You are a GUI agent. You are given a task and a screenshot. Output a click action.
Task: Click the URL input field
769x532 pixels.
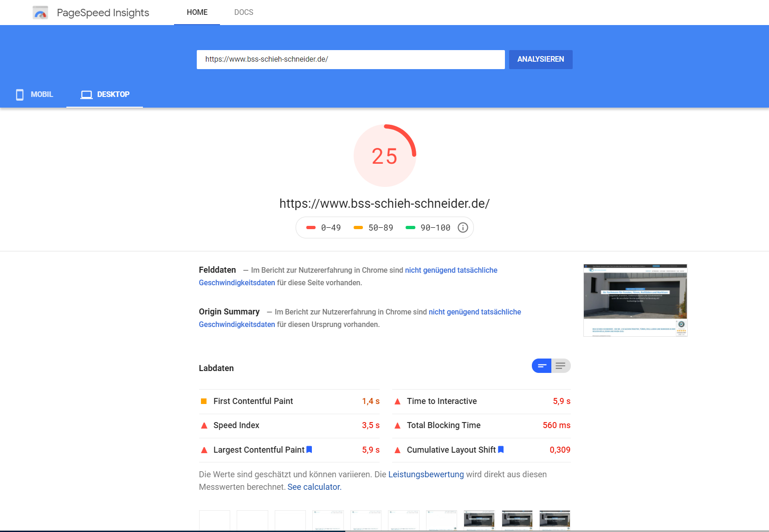351,59
